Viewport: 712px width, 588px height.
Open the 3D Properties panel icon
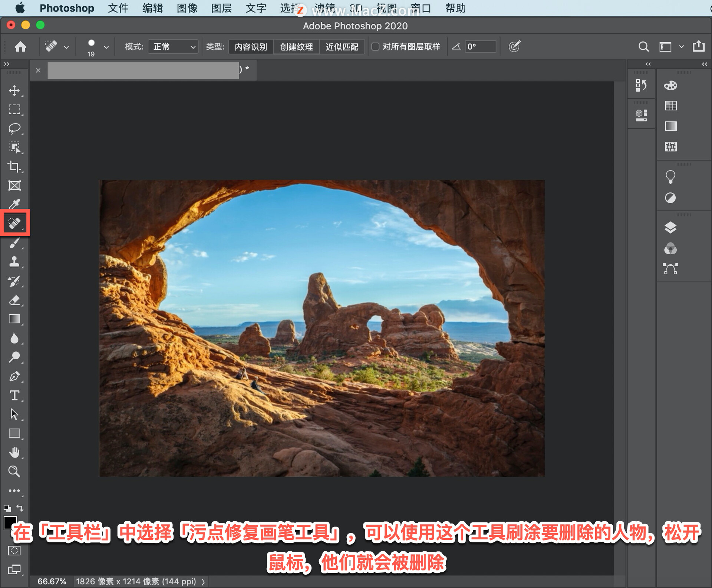click(x=641, y=115)
